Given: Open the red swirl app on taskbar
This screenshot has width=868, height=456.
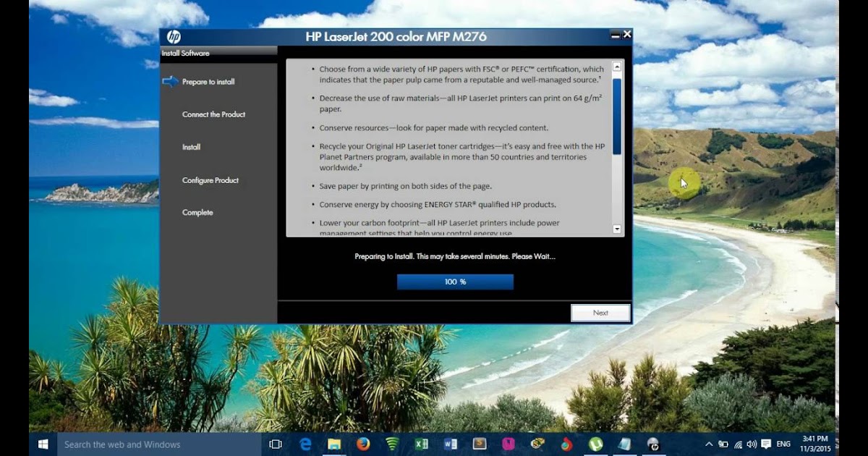Looking at the screenshot, I should point(566,444).
